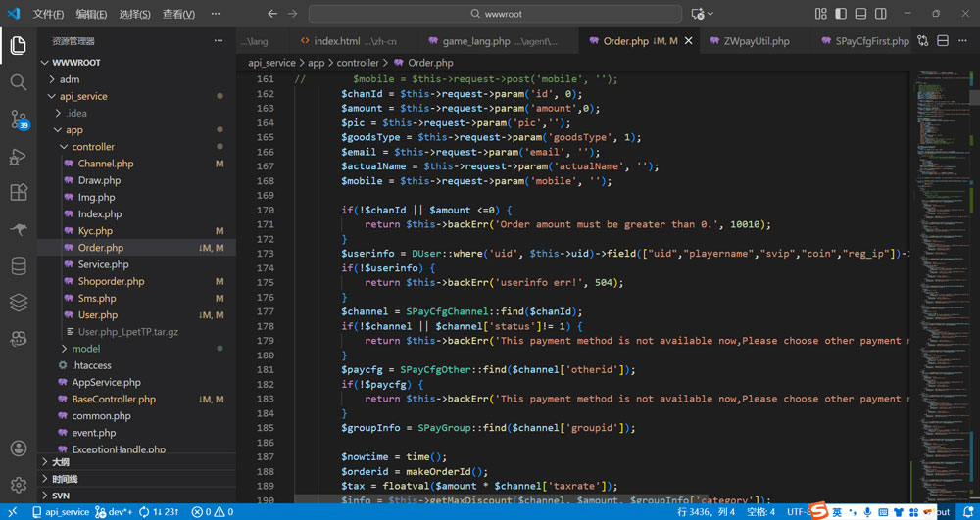Click the split editor icon in tab bar

click(x=942, y=41)
